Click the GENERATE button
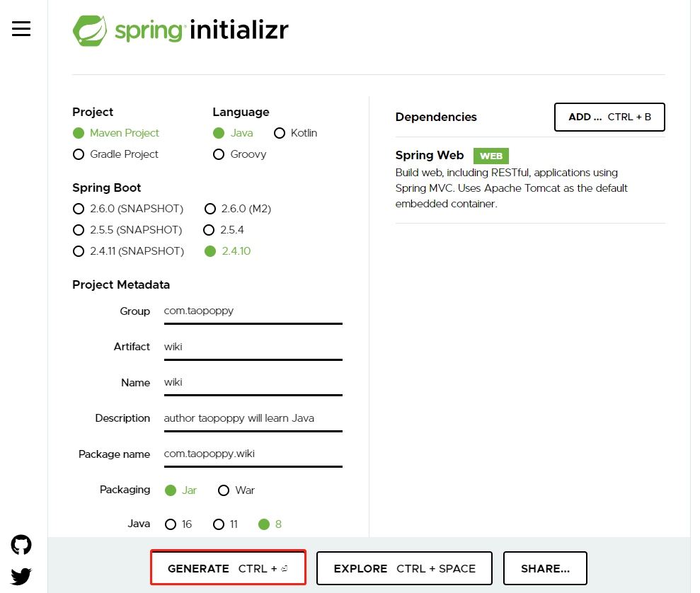 [x=228, y=568]
